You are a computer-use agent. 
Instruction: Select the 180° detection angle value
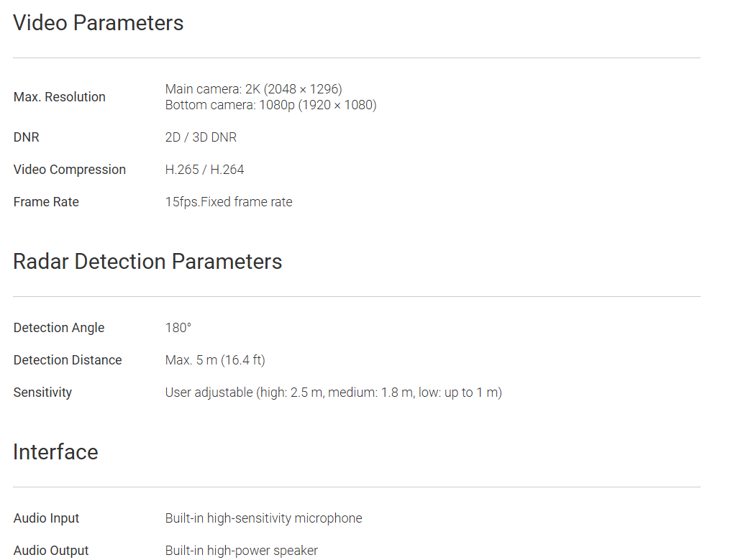click(178, 328)
